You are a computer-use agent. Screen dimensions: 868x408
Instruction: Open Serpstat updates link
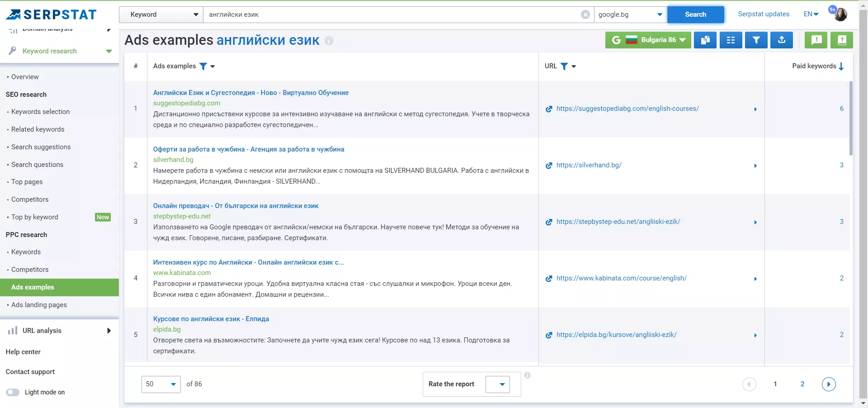point(764,14)
